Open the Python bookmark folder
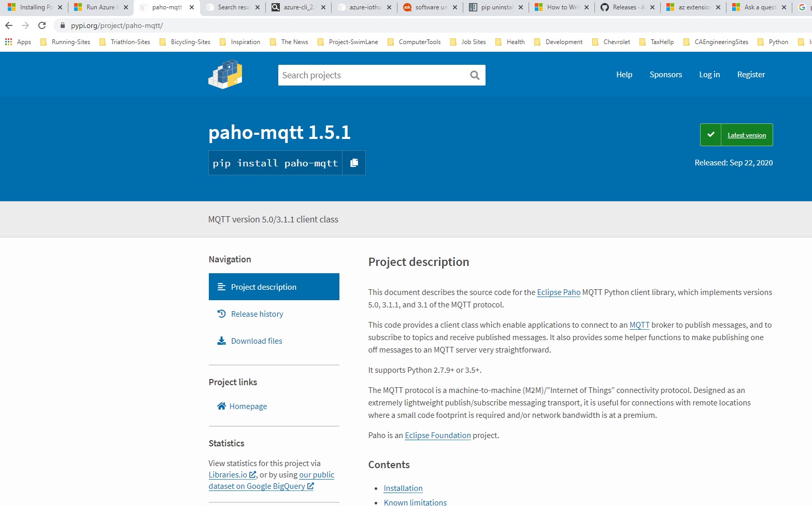Image resolution: width=812 pixels, height=506 pixels. pos(773,42)
